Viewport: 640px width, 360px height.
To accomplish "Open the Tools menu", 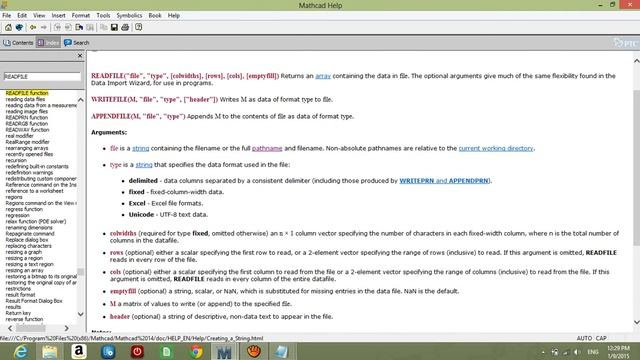I will point(103,16).
